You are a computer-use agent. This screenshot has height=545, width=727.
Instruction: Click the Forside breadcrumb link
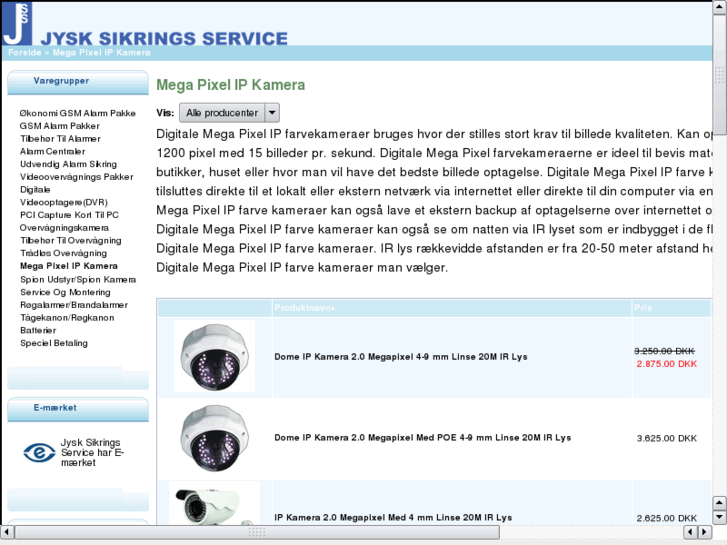(25, 52)
